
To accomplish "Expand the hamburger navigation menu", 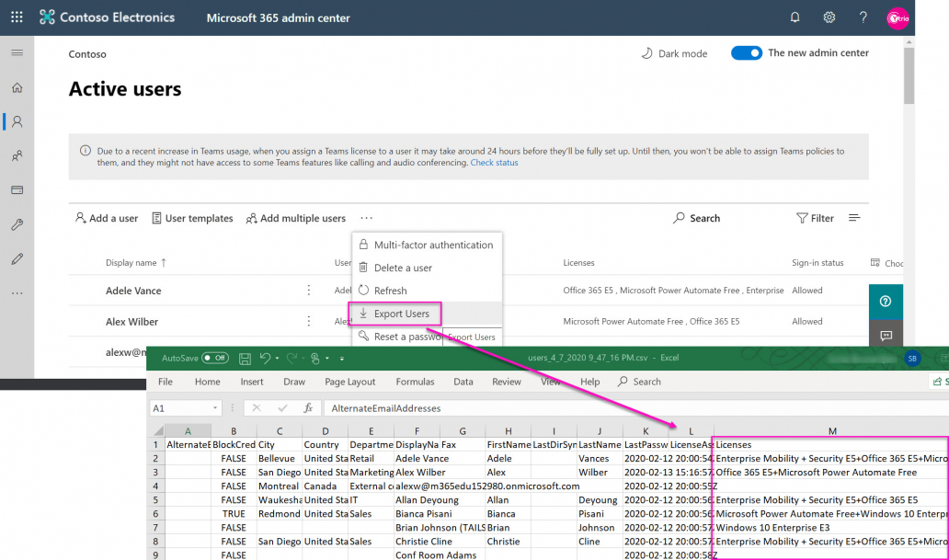I will pos(17,52).
